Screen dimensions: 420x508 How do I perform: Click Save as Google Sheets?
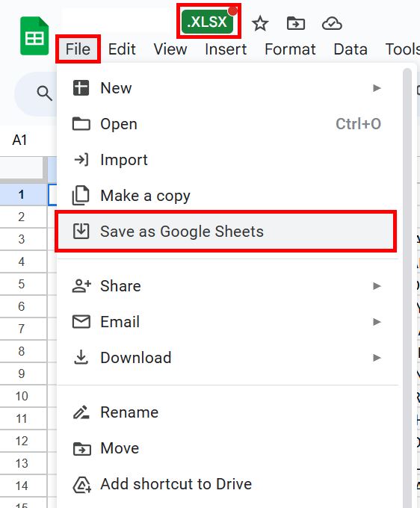pyautogui.click(x=226, y=232)
